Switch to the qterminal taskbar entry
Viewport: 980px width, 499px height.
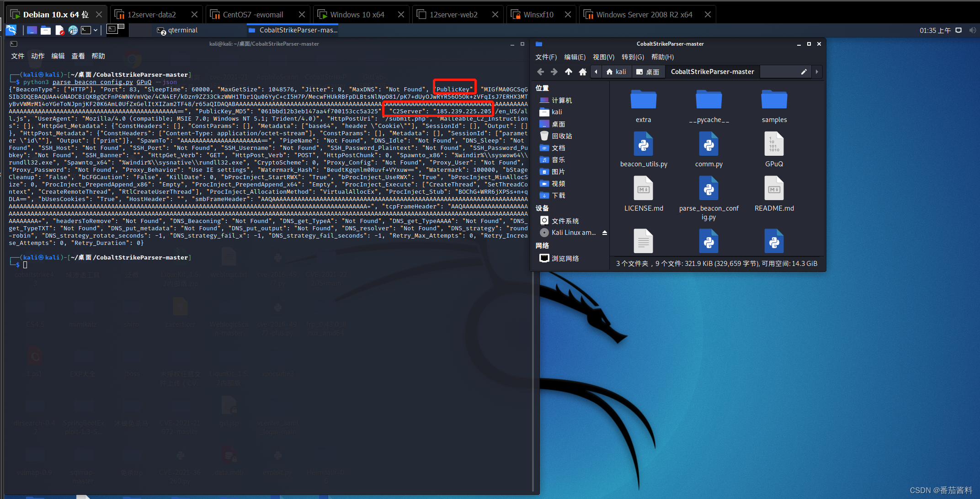(x=177, y=30)
